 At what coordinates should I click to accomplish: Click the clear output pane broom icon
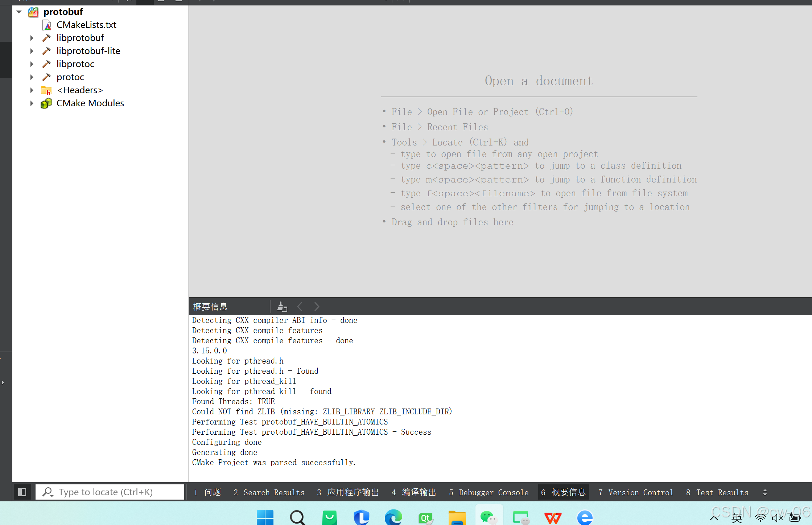[282, 307]
